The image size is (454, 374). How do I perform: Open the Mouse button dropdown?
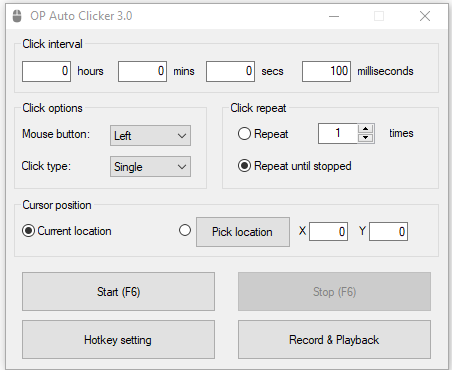(150, 136)
